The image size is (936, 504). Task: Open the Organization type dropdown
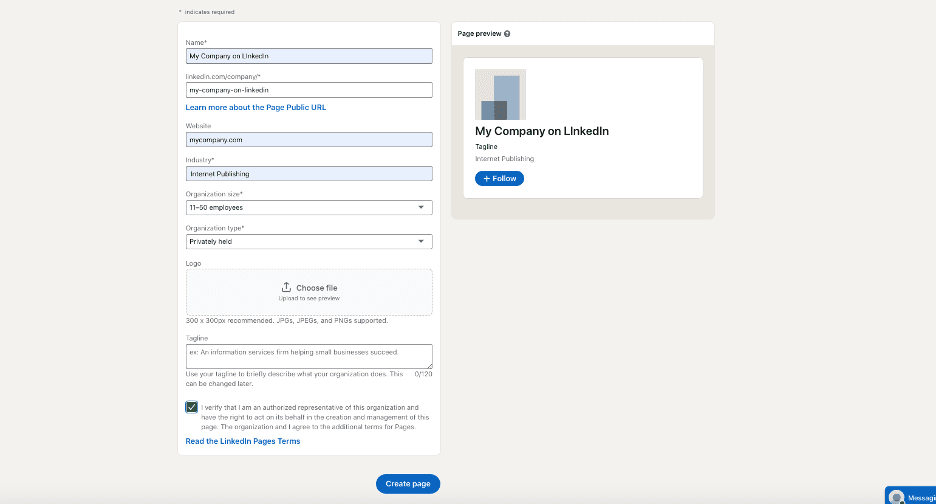point(309,242)
